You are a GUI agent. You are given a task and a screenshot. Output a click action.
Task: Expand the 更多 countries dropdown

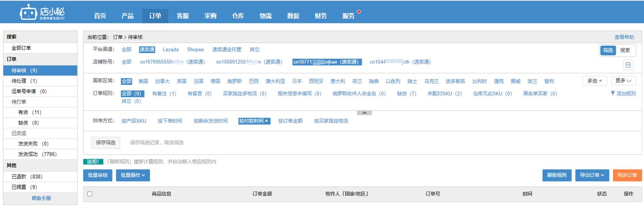623,81
